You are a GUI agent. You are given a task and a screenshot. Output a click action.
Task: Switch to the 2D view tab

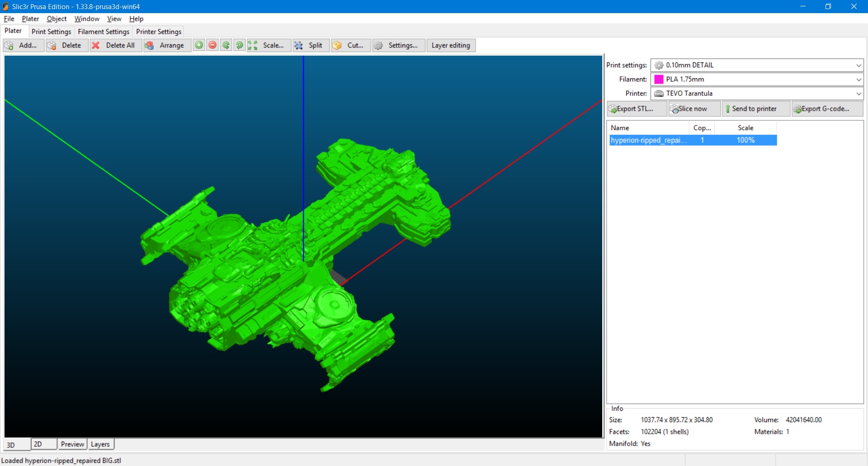point(44,444)
